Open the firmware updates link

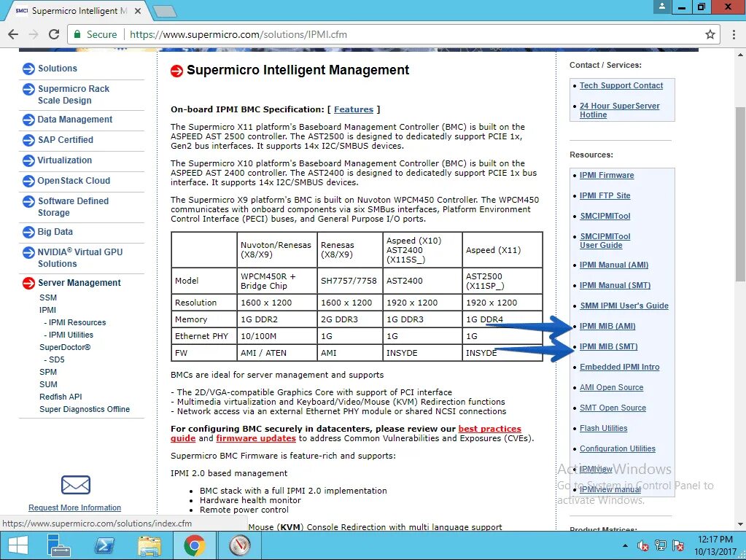[x=256, y=438]
